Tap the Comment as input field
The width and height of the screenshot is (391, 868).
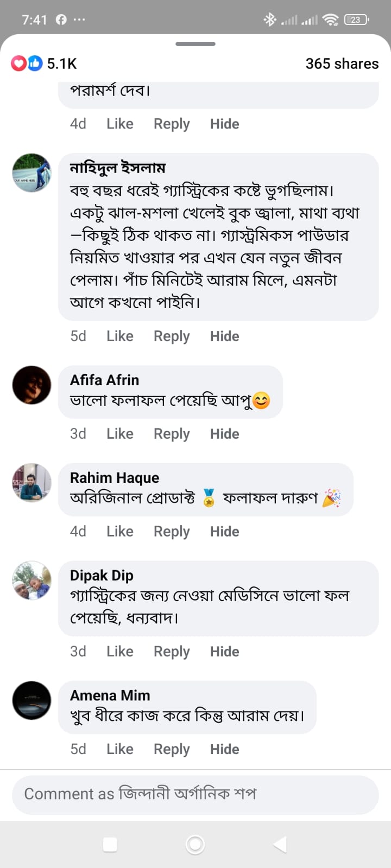point(195,794)
